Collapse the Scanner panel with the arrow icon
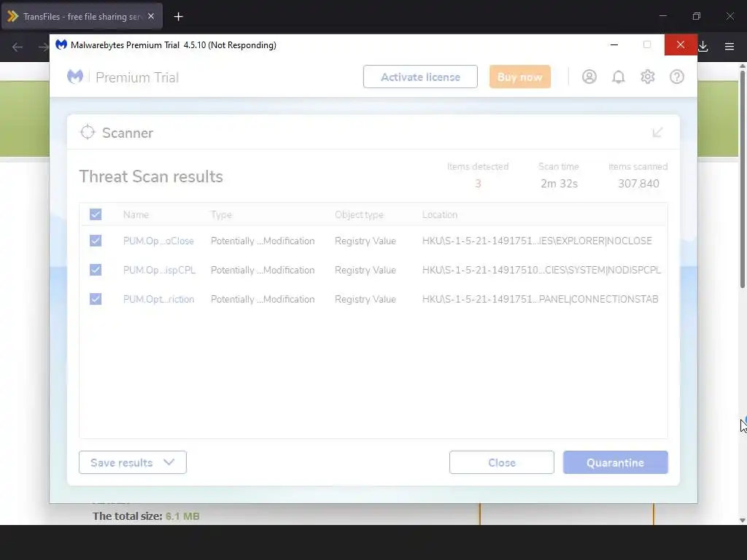 point(657,132)
